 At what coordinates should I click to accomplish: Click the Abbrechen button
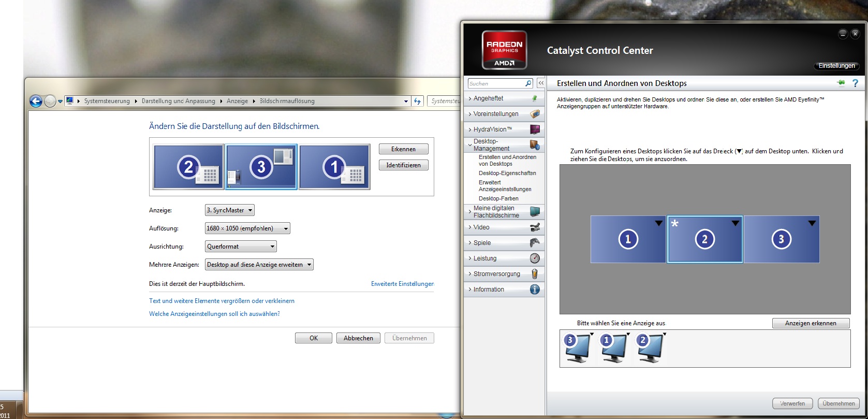pyautogui.click(x=358, y=338)
